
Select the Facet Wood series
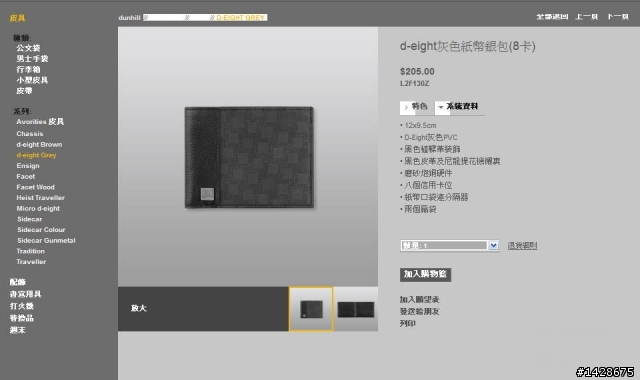(x=36, y=187)
